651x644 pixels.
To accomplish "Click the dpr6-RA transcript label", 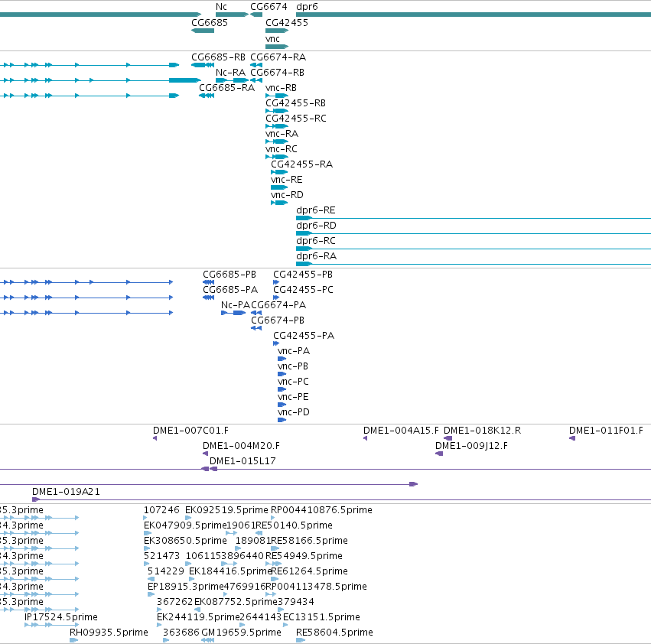I will tap(316, 255).
